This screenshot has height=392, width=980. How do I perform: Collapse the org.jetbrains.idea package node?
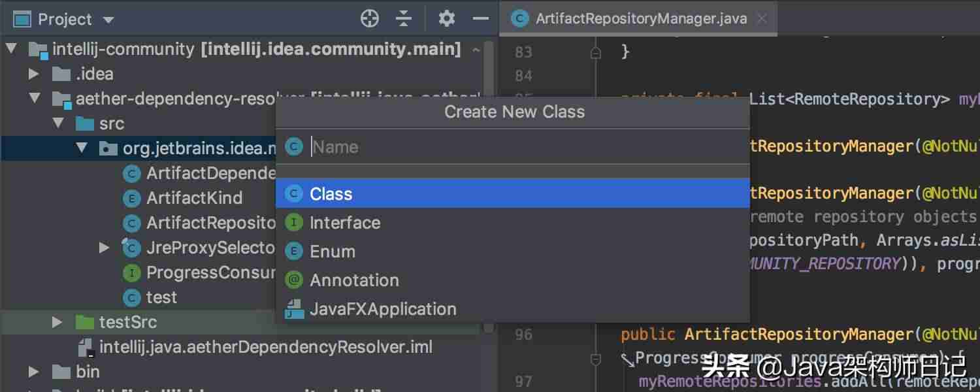81,148
